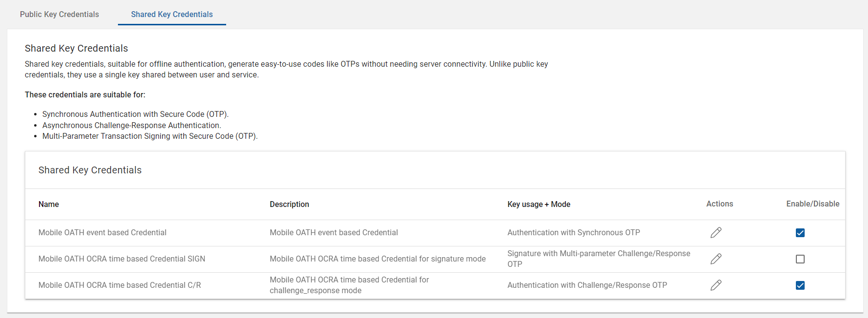Switch to the Public Key Credentials tab

59,14
